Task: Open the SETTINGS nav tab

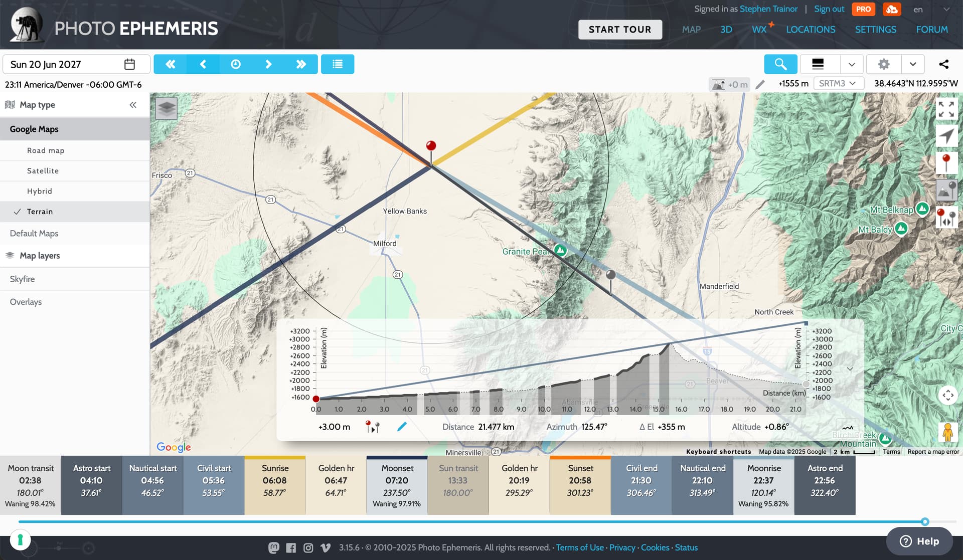Action: [x=876, y=30]
